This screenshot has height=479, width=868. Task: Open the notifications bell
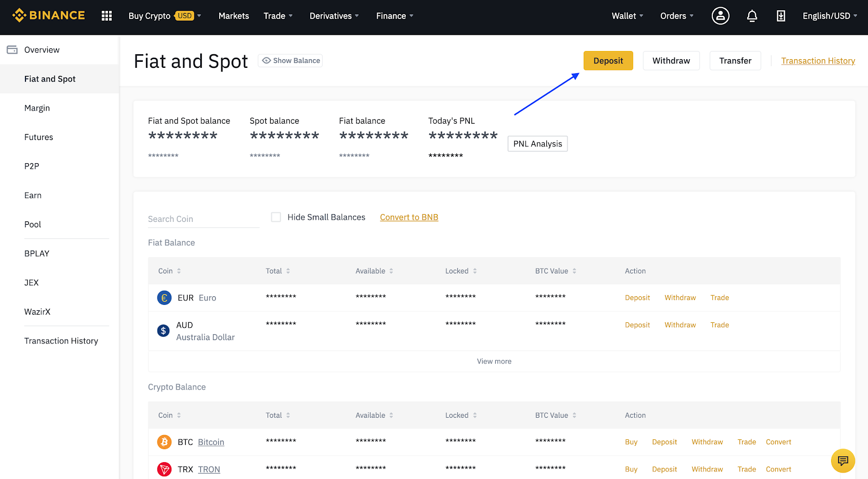point(752,16)
